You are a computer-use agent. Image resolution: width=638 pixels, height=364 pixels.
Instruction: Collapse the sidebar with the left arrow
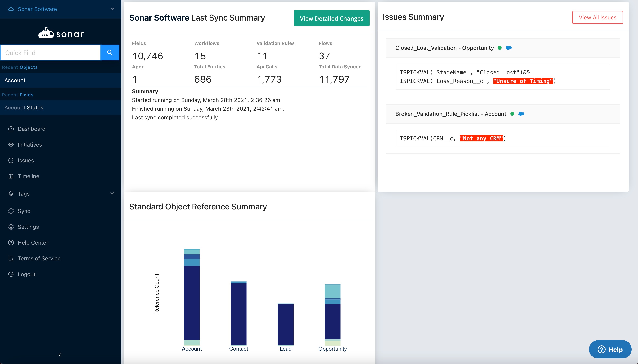[60, 354]
